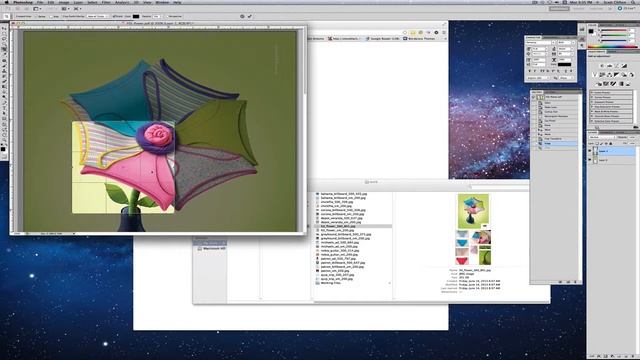The width and height of the screenshot is (640, 360).
Task: Open the Apple menu
Action: (x=7, y=2)
